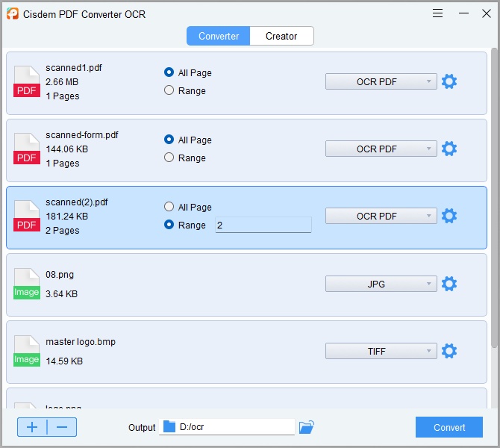
Task: Click the Output label
Action: point(142,428)
